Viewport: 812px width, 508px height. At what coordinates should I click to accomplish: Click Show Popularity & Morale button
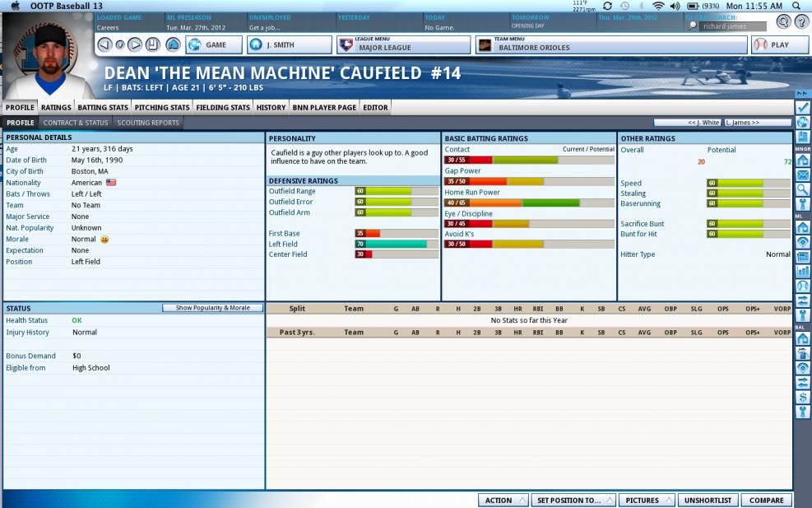click(x=212, y=308)
